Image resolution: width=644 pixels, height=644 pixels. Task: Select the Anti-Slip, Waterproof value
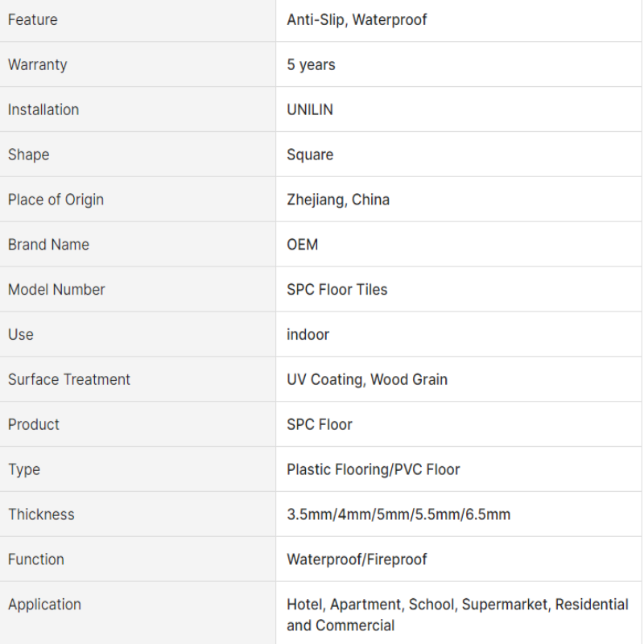tap(357, 19)
